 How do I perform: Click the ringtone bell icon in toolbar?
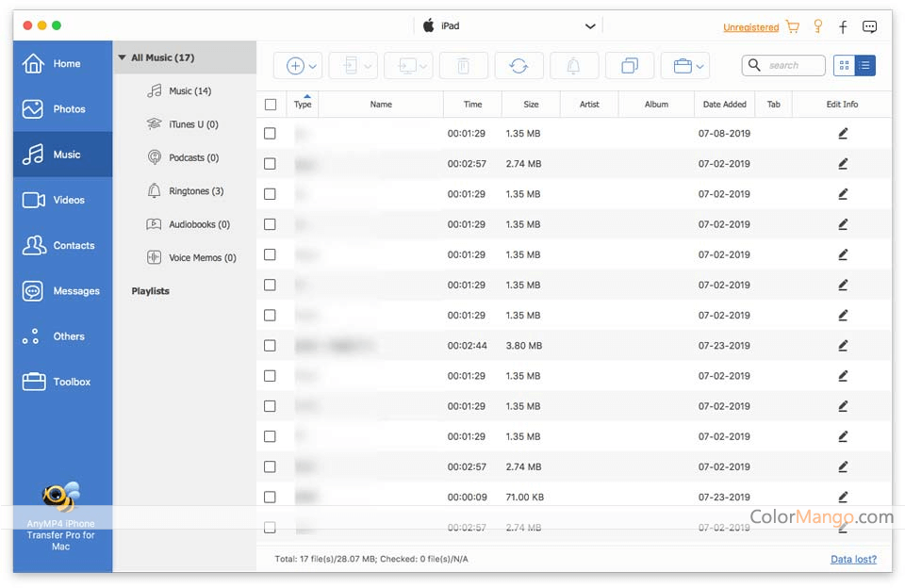573,66
